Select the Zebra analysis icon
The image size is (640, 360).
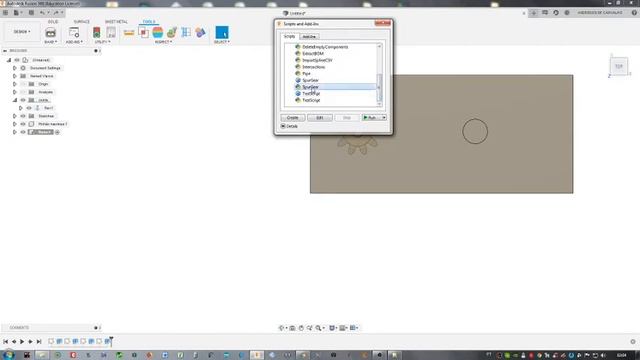tap(158, 32)
